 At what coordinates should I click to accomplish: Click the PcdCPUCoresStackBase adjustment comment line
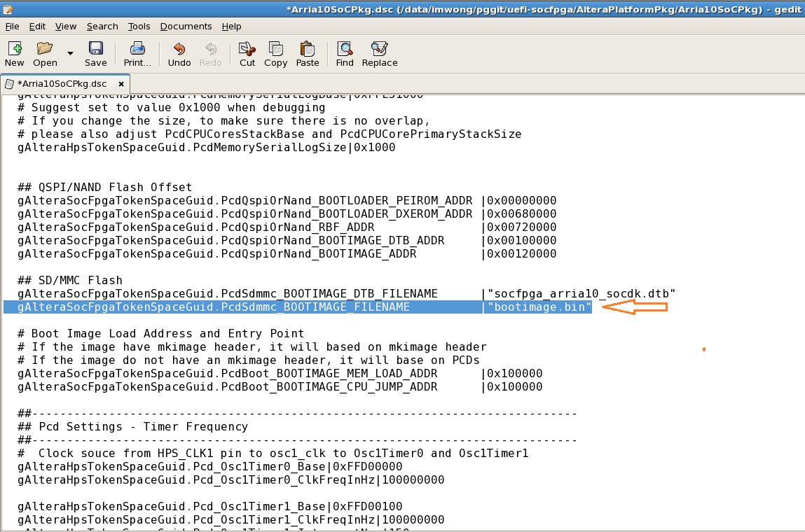[x=270, y=134]
